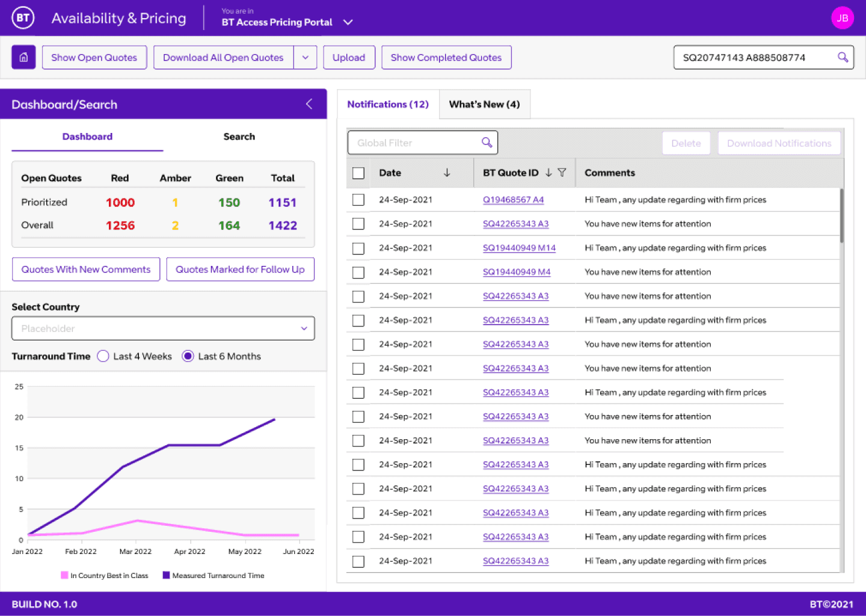This screenshot has width=866, height=616.
Task: Check the box for quote Q19468567 A4
Action: coord(358,200)
